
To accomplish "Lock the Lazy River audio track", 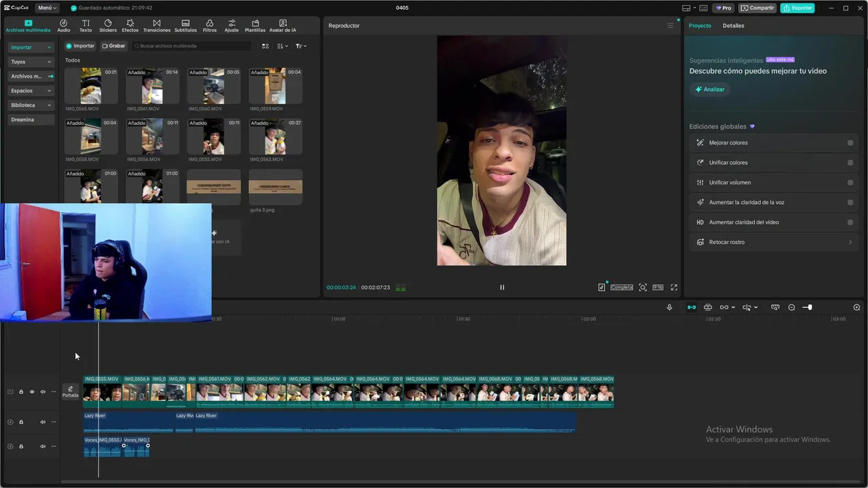I will coord(21,422).
